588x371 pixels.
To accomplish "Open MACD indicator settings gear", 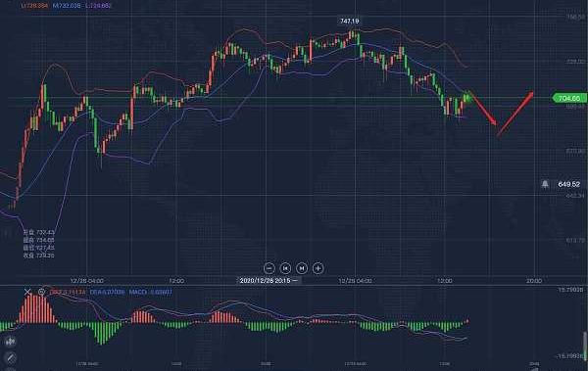I will pos(41,292).
